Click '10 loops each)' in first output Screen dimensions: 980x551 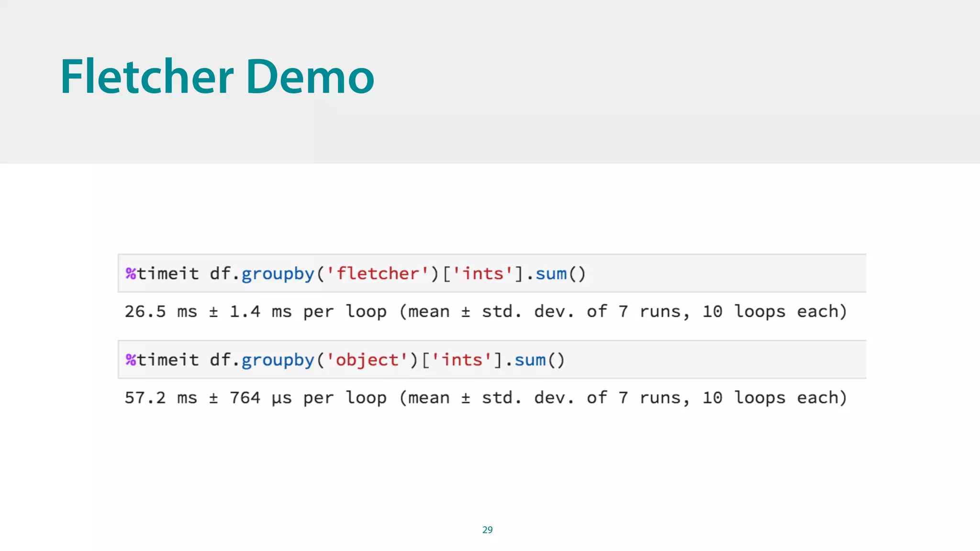tap(774, 311)
